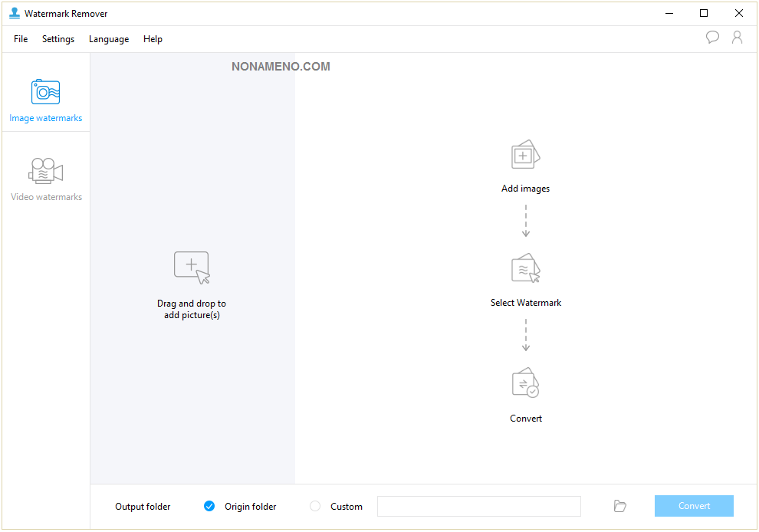
Task: Browse for output folder with folder icon
Action: point(620,506)
